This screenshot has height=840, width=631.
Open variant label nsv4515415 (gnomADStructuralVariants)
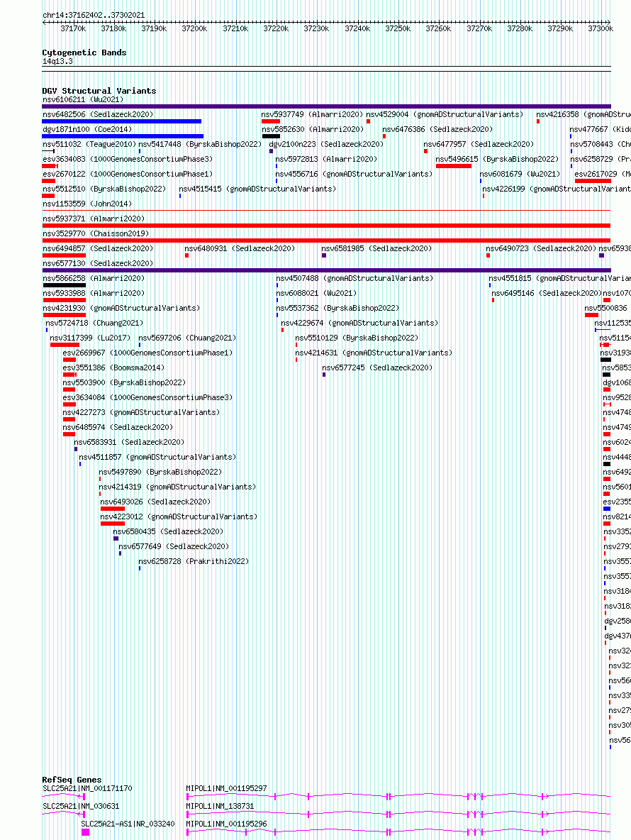pos(258,189)
